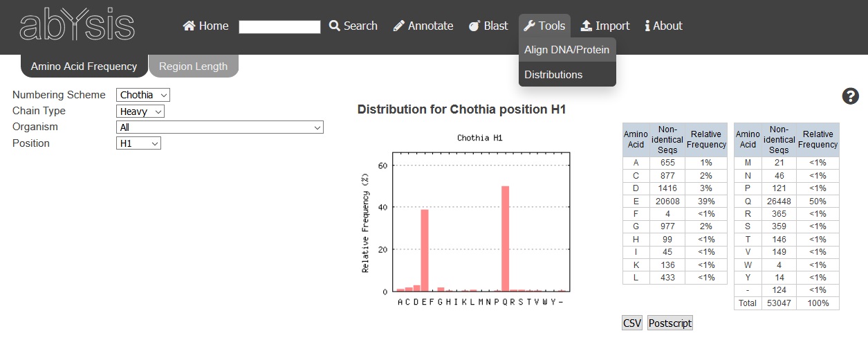Click the Home house icon
Image resolution: width=868 pixels, height=340 pixels.
pos(189,26)
